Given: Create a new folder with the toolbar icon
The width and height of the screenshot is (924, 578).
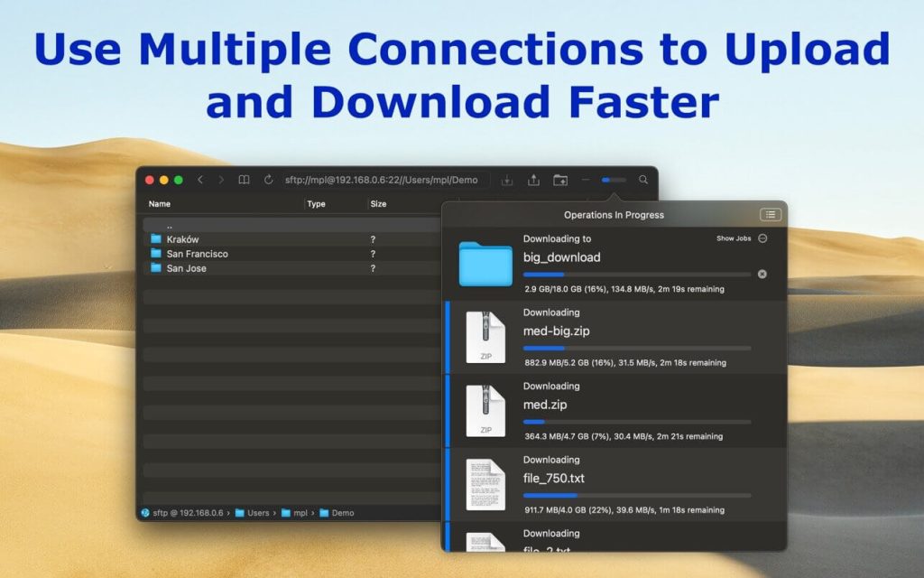Looking at the screenshot, I should click(x=560, y=180).
